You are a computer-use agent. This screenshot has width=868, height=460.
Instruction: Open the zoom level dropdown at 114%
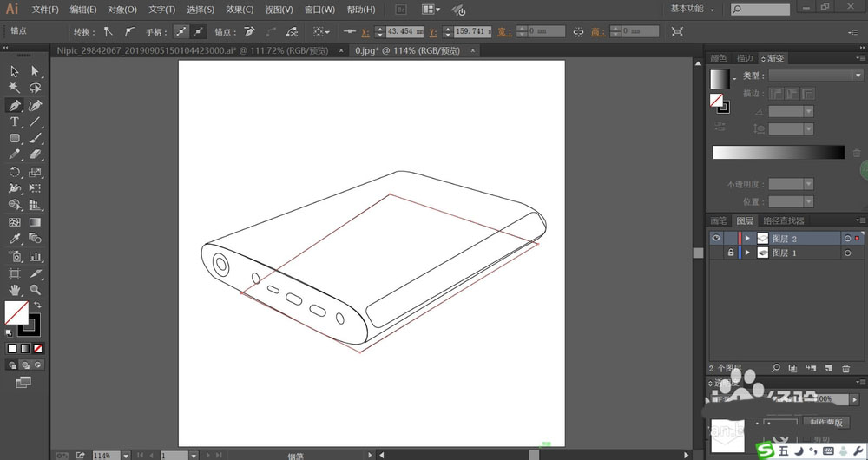pos(126,456)
